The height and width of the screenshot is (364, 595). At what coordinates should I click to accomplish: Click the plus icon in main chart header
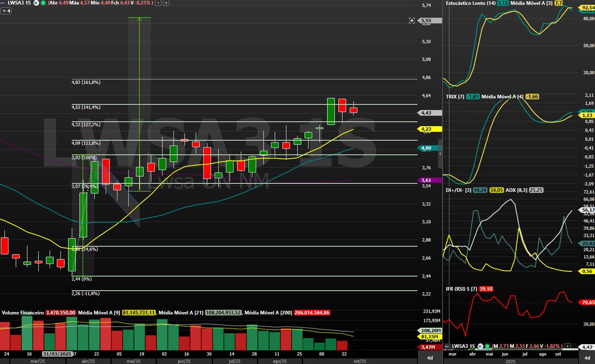[x=166, y=2]
